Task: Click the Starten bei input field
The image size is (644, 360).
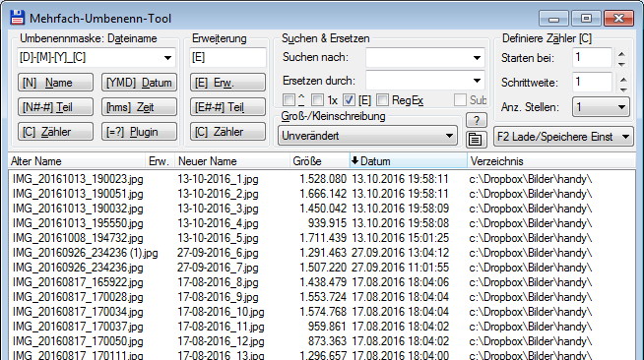Action: click(x=592, y=58)
